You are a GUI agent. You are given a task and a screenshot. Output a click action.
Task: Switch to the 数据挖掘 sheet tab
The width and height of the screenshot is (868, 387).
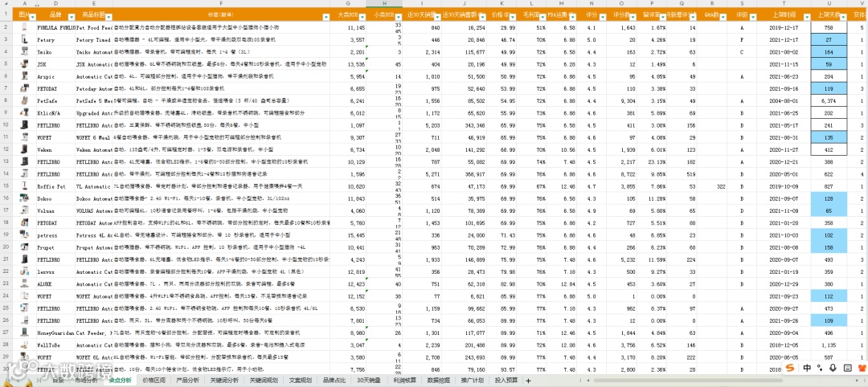438,381
